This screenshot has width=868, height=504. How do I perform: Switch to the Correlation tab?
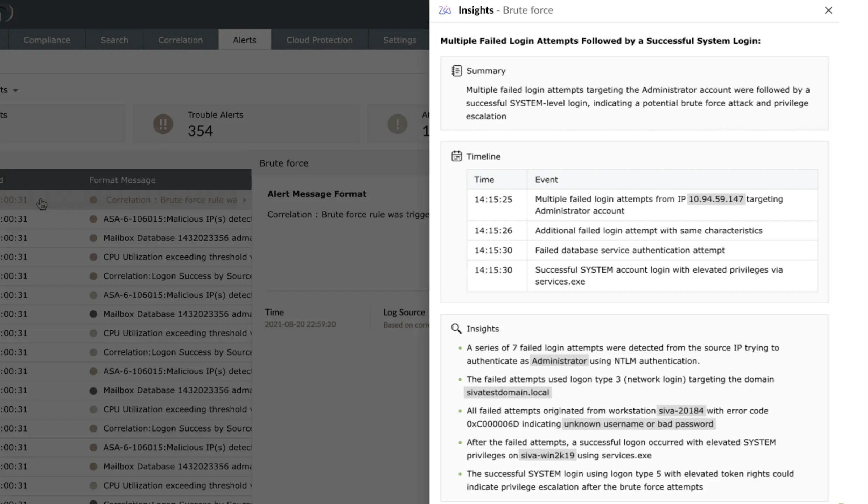point(180,40)
